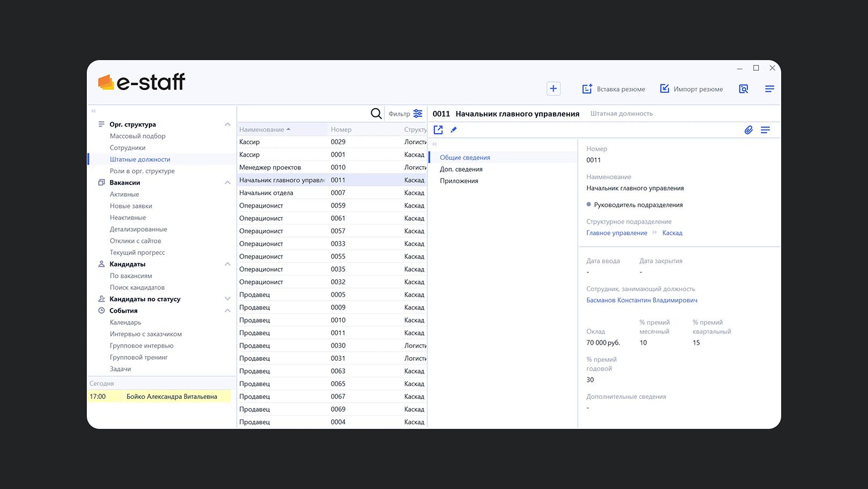
Task: Click the pencil edit icon
Action: pos(454,130)
